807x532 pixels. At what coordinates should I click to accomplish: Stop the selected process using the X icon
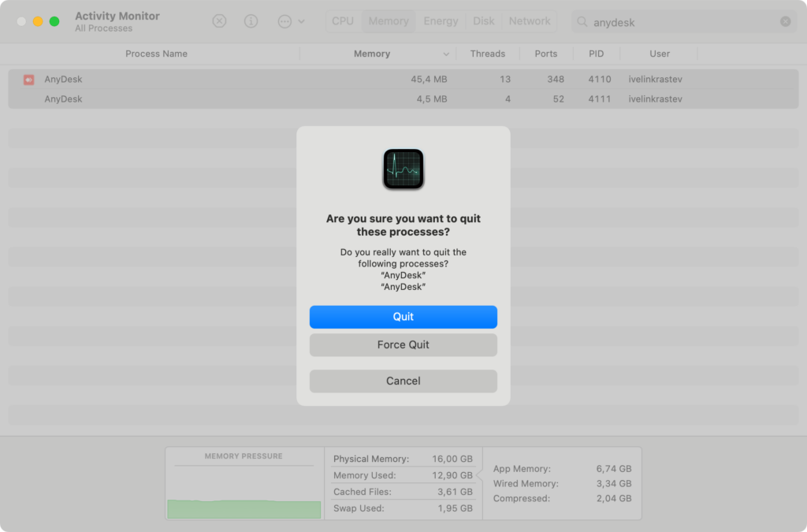219,21
